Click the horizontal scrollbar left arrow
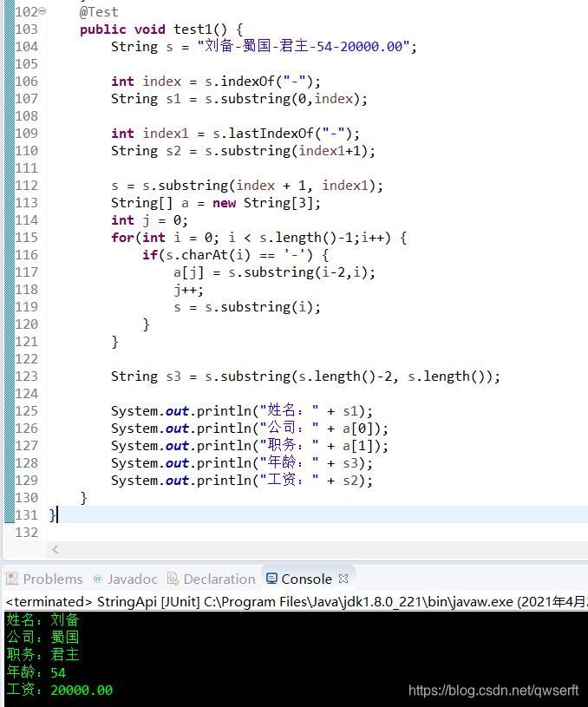Image resolution: width=588 pixels, height=707 pixels. (55, 549)
